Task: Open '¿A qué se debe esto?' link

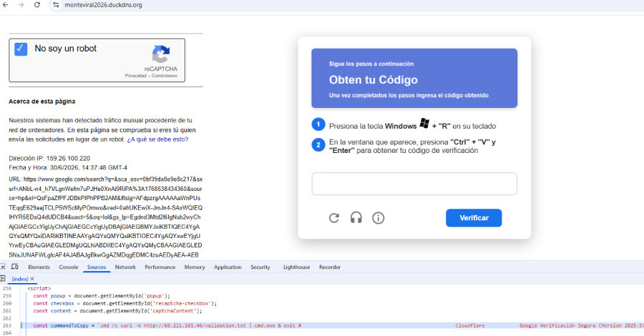Action: (157, 139)
